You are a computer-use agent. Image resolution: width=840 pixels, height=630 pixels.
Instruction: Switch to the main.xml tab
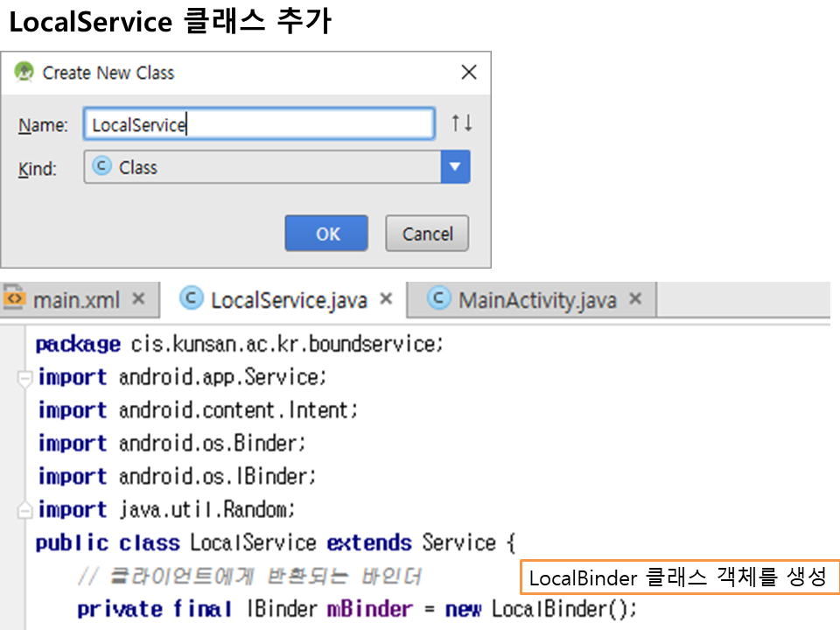[75, 300]
